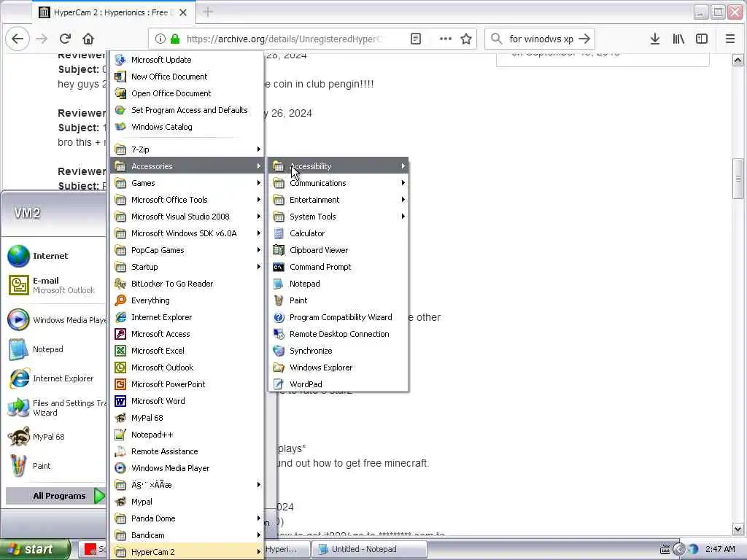Screen dimensions: 747x560
Task: Open the System Tools submenu
Action: pos(338,216)
